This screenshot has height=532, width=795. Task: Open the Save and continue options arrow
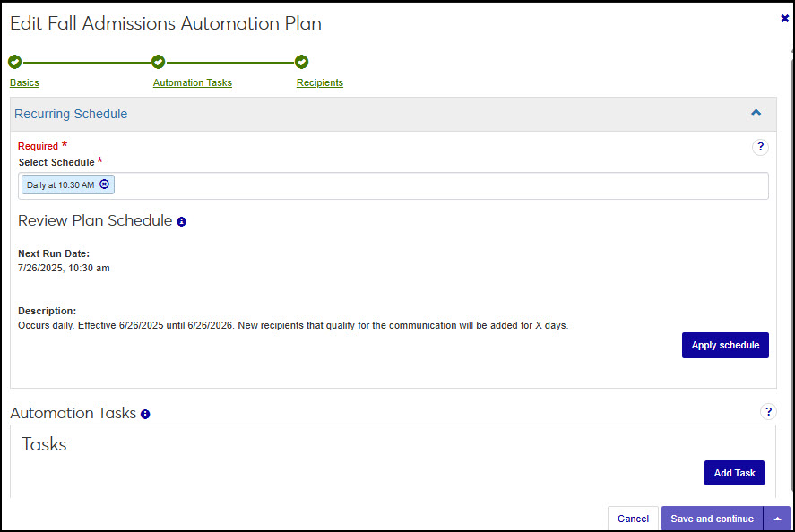(x=777, y=519)
